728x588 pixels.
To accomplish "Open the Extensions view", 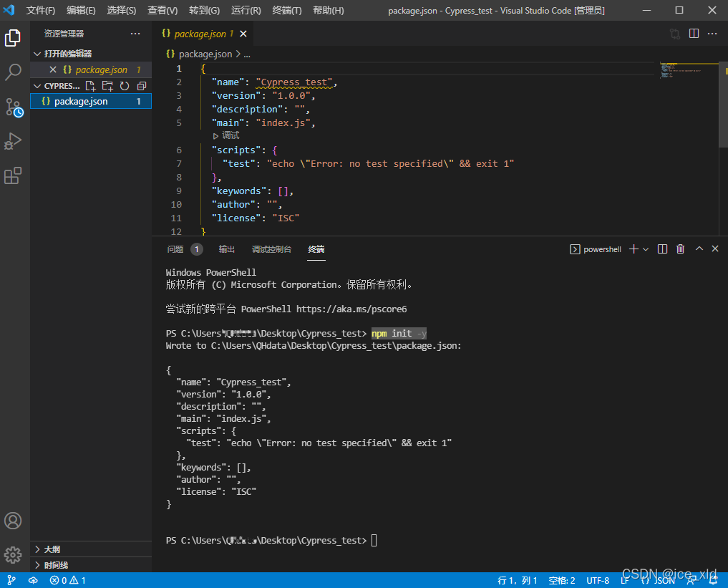I will click(13, 175).
